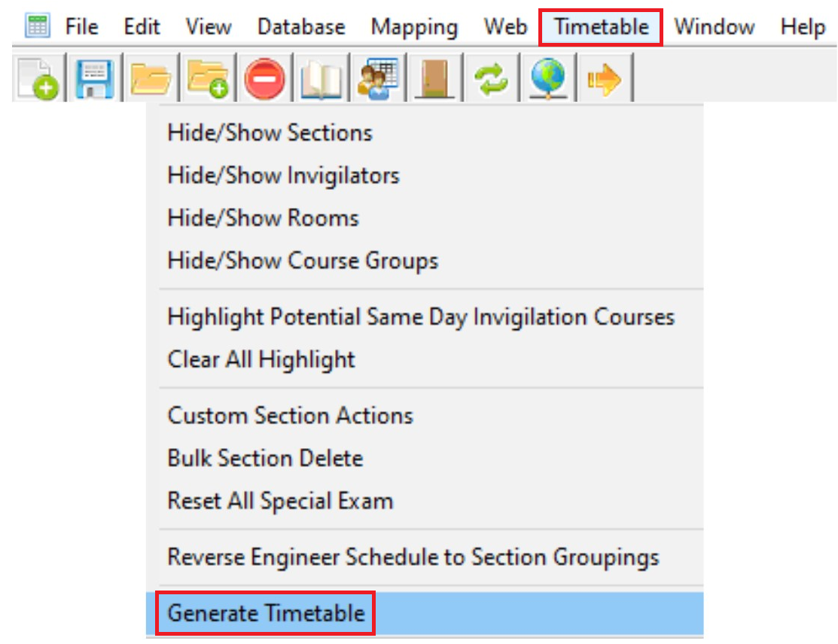The image size is (838, 644).
Task: Select Reset All Special Exam
Action: click(280, 501)
